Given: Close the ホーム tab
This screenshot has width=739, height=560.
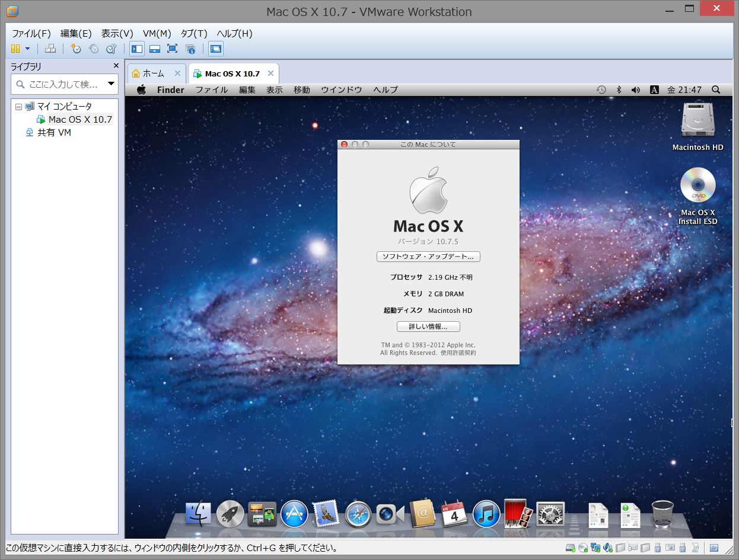Looking at the screenshot, I should tap(177, 73).
